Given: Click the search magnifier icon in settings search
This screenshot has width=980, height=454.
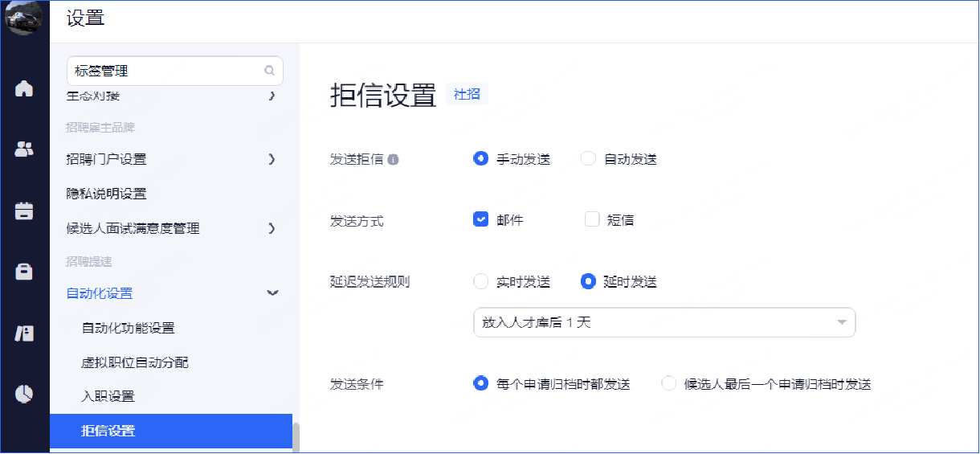Looking at the screenshot, I should point(269,71).
